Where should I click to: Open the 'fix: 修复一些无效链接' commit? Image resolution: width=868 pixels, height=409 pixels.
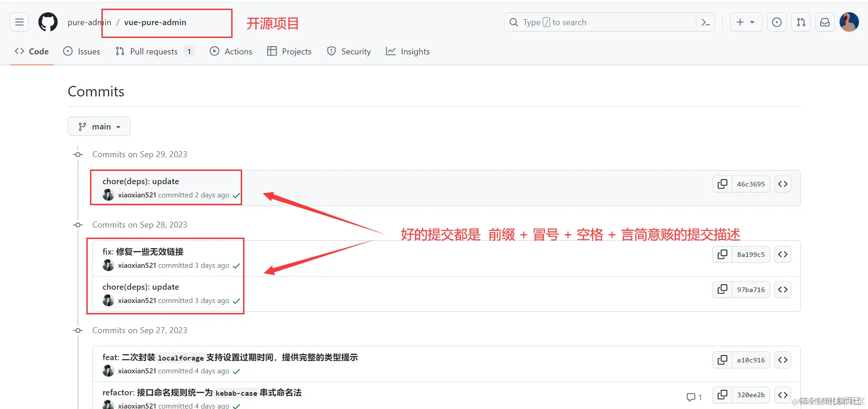coord(143,252)
